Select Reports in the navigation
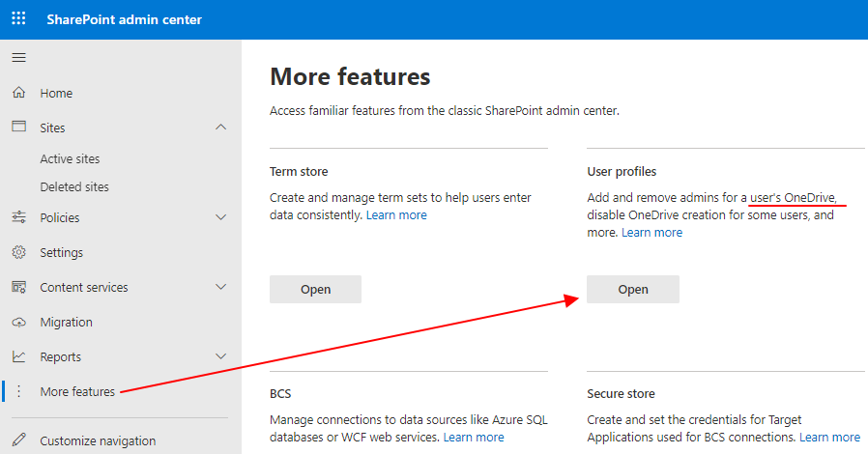The height and width of the screenshot is (454, 868). pos(60,357)
